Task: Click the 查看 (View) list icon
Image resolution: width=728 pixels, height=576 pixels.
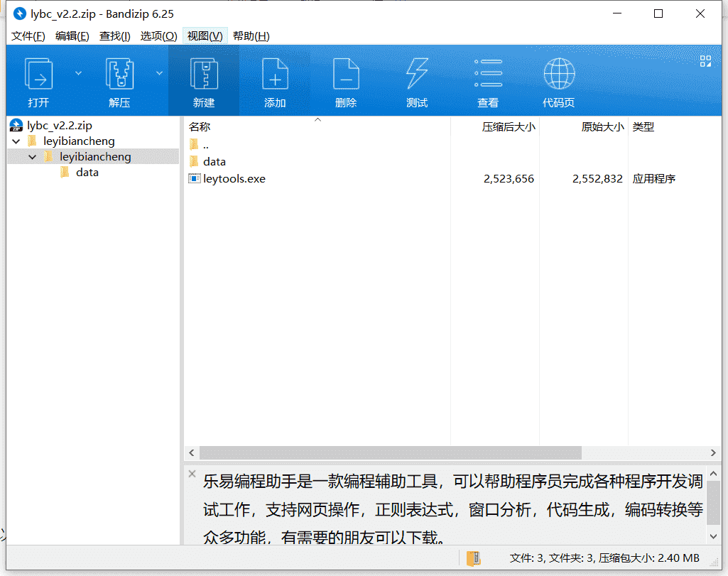Action: [x=488, y=73]
